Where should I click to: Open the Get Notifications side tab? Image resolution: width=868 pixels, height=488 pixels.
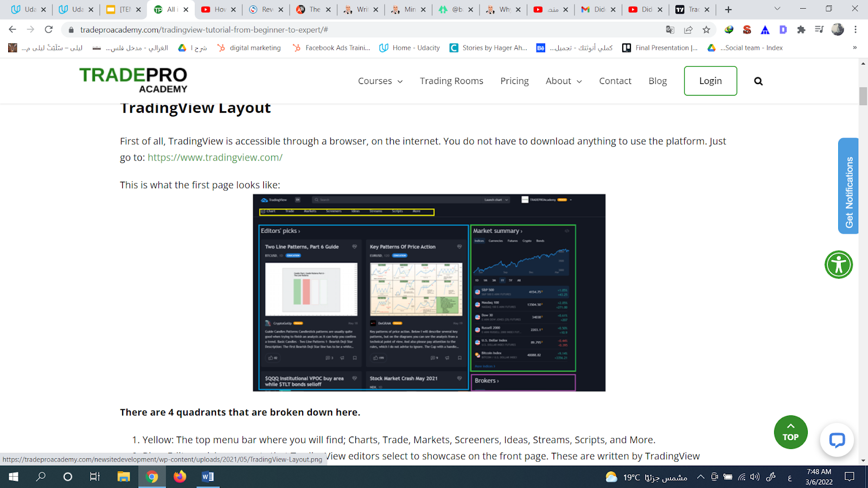click(848, 186)
